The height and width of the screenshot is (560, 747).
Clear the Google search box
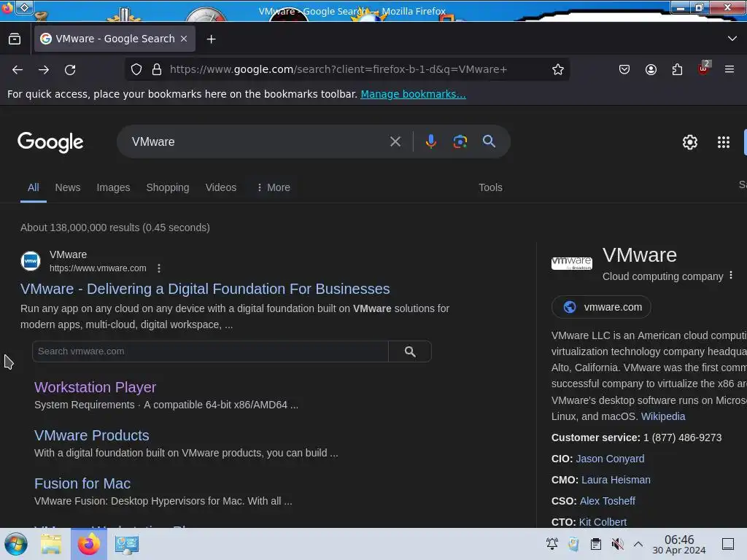click(395, 141)
